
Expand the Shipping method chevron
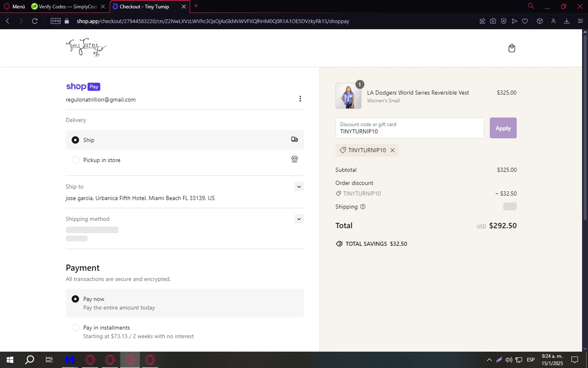point(299,219)
